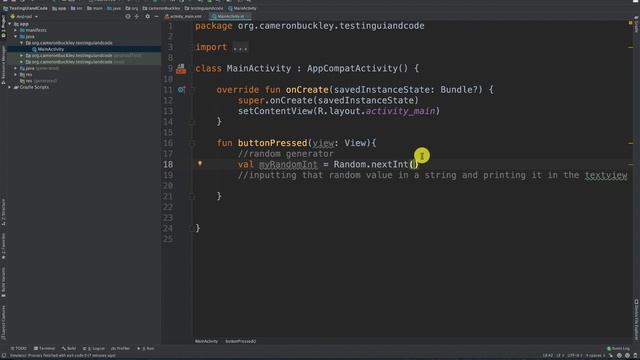Viewport: 640px width, 360px height.
Task: Click the MainActivity editor breadcrumb at bottom
Action: [x=207, y=341]
